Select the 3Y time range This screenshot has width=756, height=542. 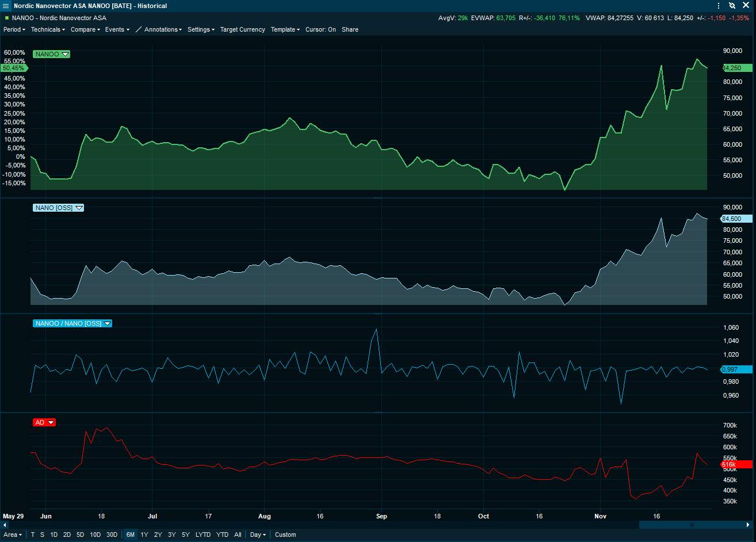click(172, 535)
